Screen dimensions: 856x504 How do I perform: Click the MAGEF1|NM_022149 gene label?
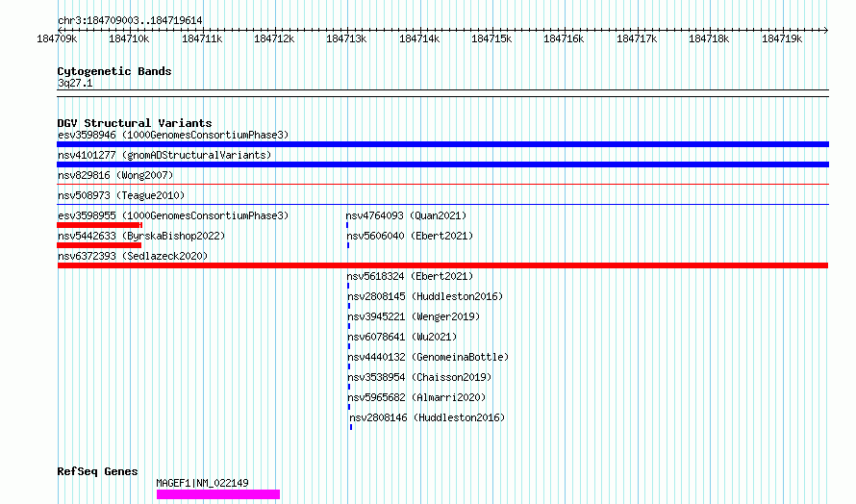[202, 483]
